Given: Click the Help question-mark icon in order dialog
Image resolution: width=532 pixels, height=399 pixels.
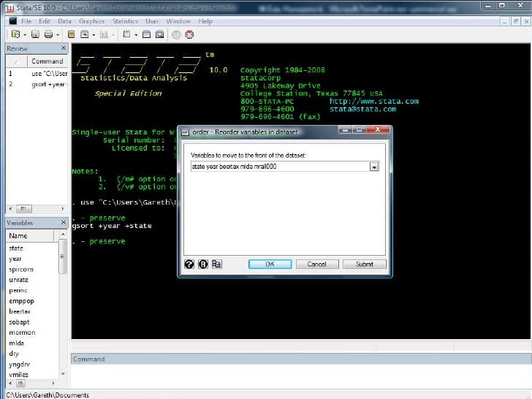Looking at the screenshot, I should tap(189, 264).
